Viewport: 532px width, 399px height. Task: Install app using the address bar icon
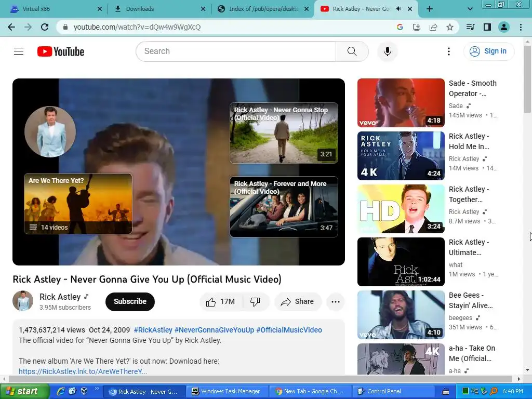coord(416,27)
